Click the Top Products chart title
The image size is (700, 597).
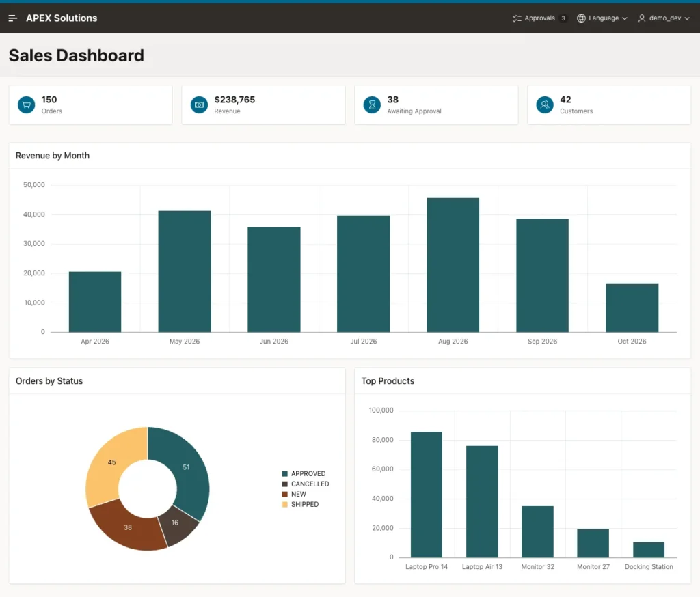[x=388, y=381]
